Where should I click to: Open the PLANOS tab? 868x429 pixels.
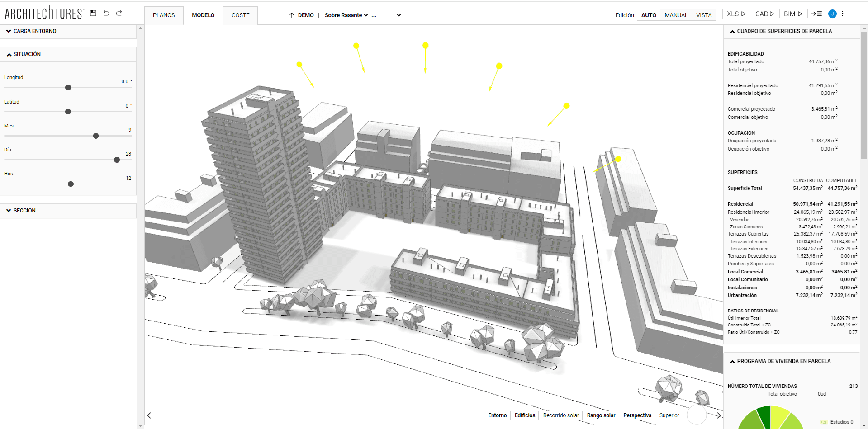click(x=163, y=15)
